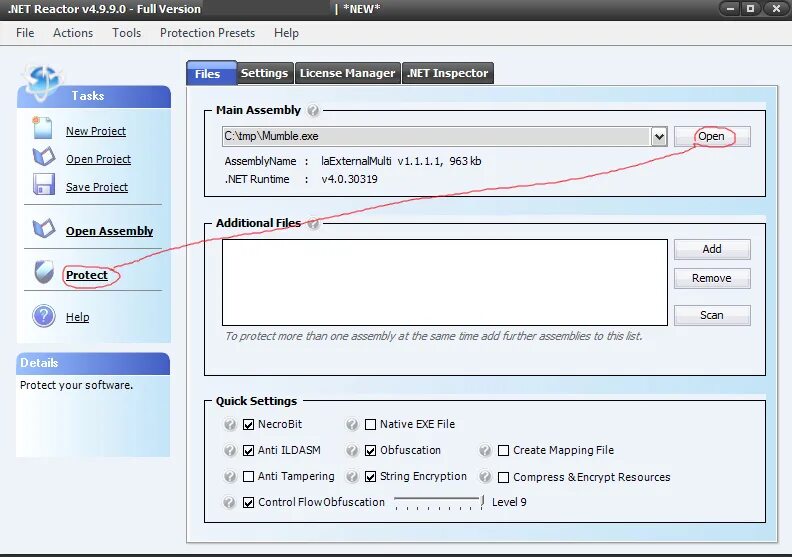Click the .NET Reactor logo above Tasks
Viewport: 792px width, 557px height.
(42, 81)
